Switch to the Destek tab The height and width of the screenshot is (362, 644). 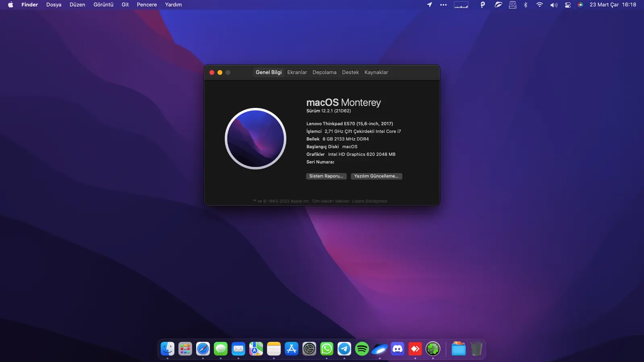click(350, 72)
